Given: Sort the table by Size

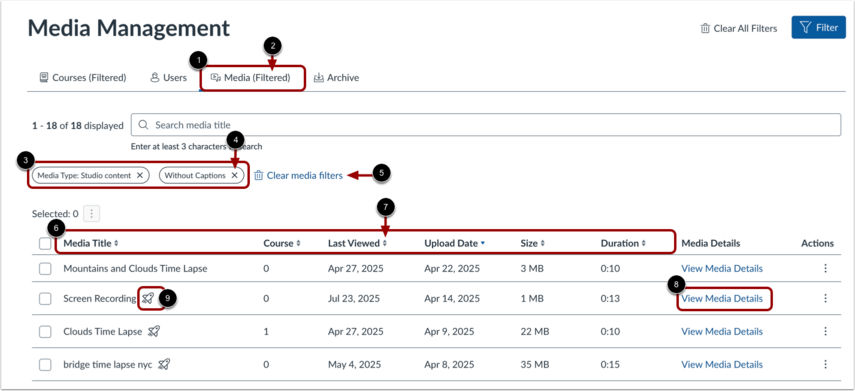Looking at the screenshot, I should (x=532, y=243).
